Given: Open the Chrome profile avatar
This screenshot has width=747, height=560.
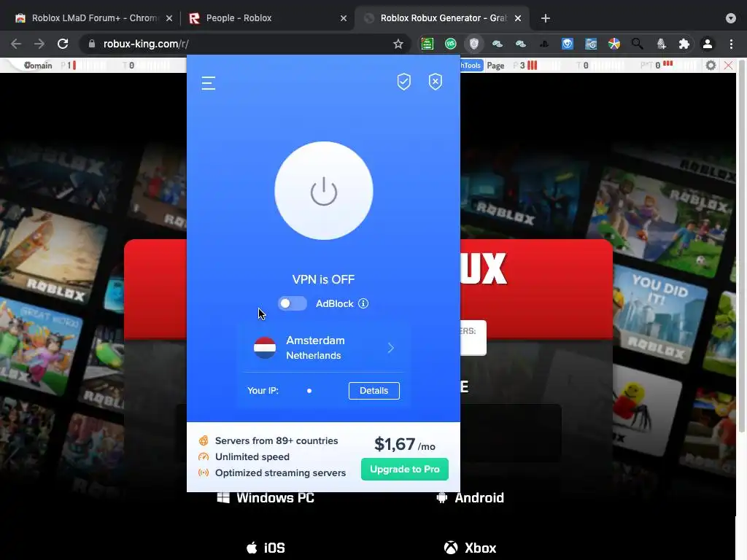Looking at the screenshot, I should tap(708, 44).
